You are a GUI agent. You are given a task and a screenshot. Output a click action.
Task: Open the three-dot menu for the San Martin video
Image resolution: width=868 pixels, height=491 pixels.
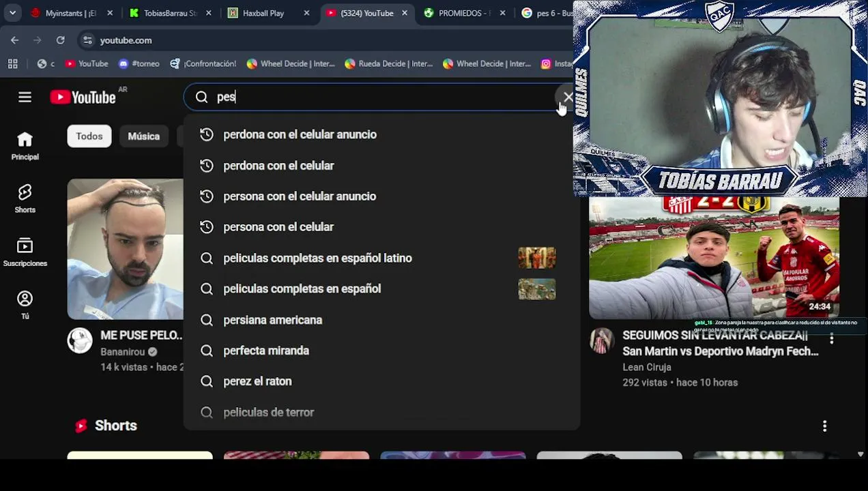coord(831,338)
